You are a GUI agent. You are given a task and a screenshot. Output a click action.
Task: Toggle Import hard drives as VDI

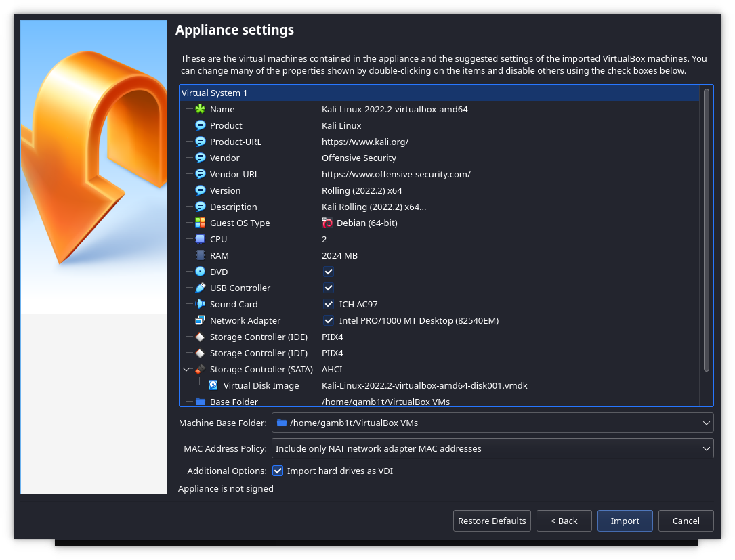[278, 471]
